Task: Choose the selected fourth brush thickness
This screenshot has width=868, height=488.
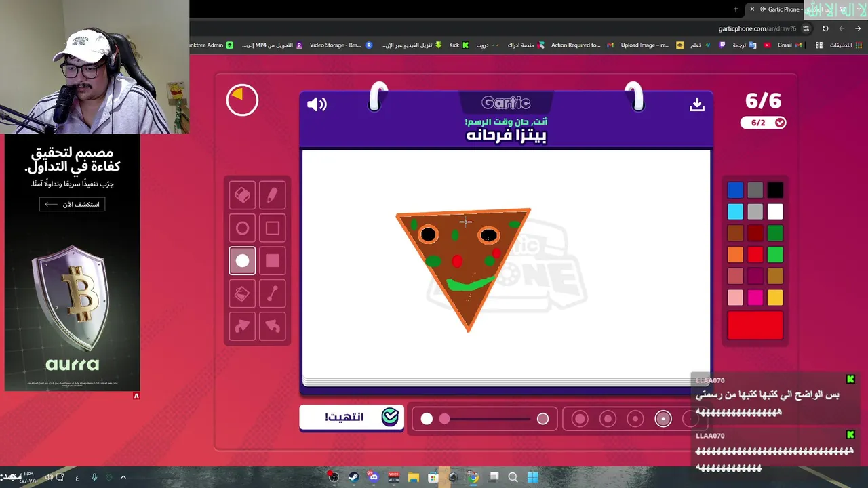Action: 663,419
